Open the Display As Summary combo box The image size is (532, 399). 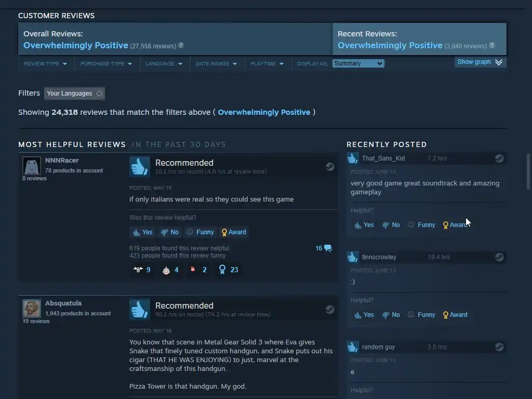[x=358, y=63]
